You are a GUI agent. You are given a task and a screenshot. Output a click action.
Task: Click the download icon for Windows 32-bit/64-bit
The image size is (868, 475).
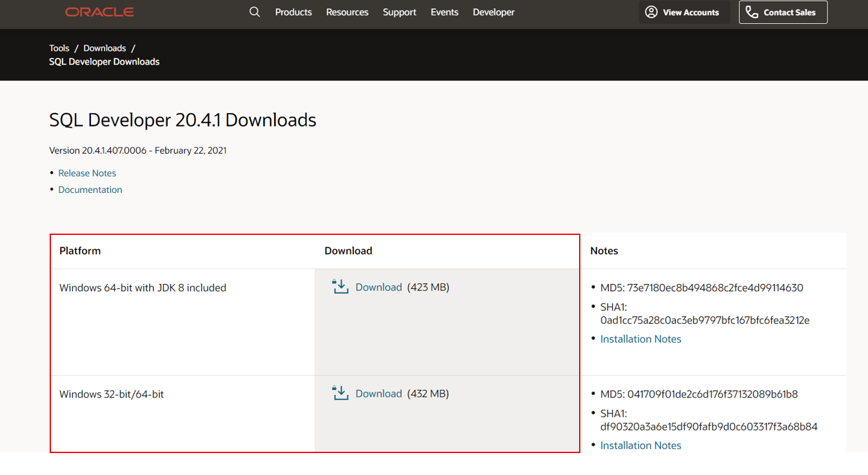(x=340, y=393)
